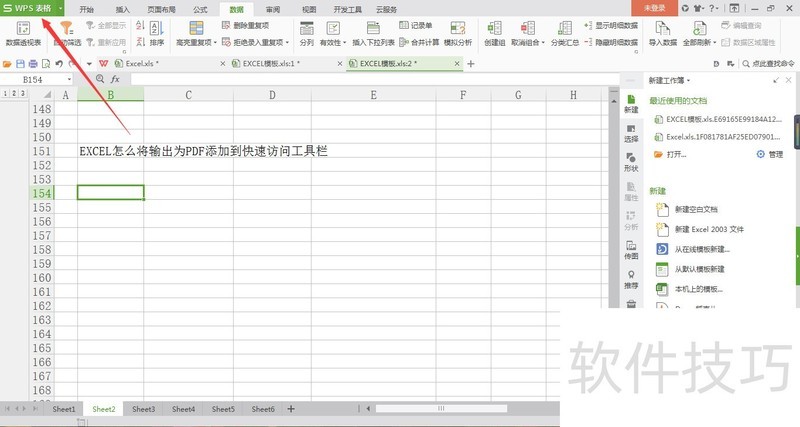
Task: Open the WPS 表格 application menu
Action: pos(32,8)
